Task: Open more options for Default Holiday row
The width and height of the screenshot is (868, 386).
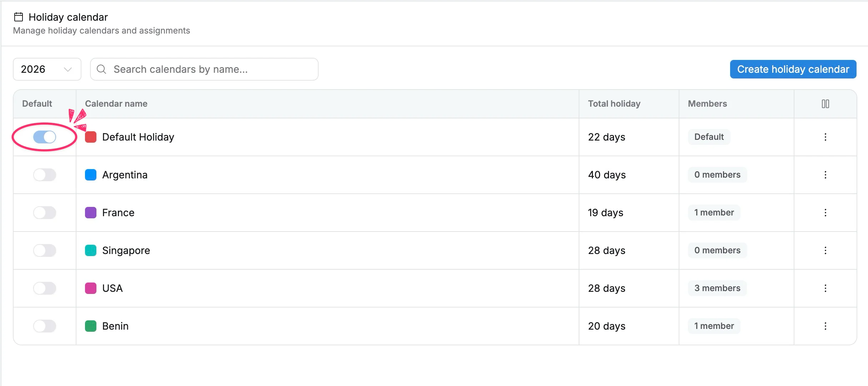Action: tap(825, 137)
